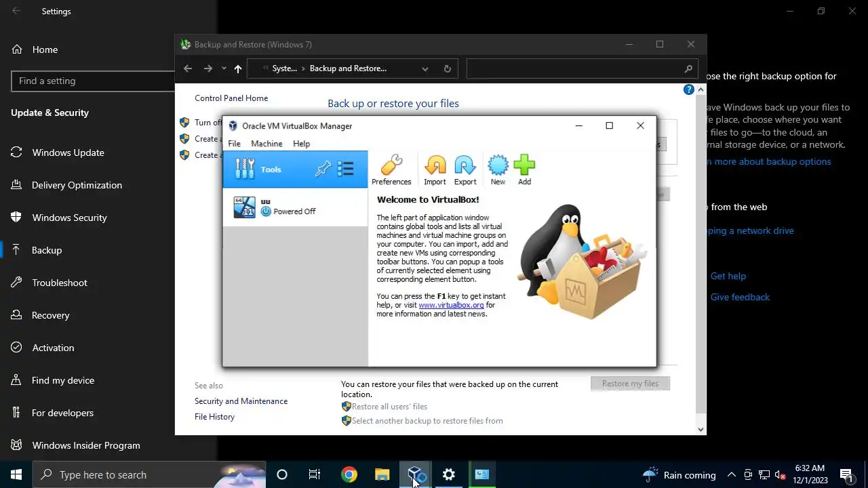Select Backup in Settings sidebar
This screenshot has width=868, height=488.
pos(47,250)
